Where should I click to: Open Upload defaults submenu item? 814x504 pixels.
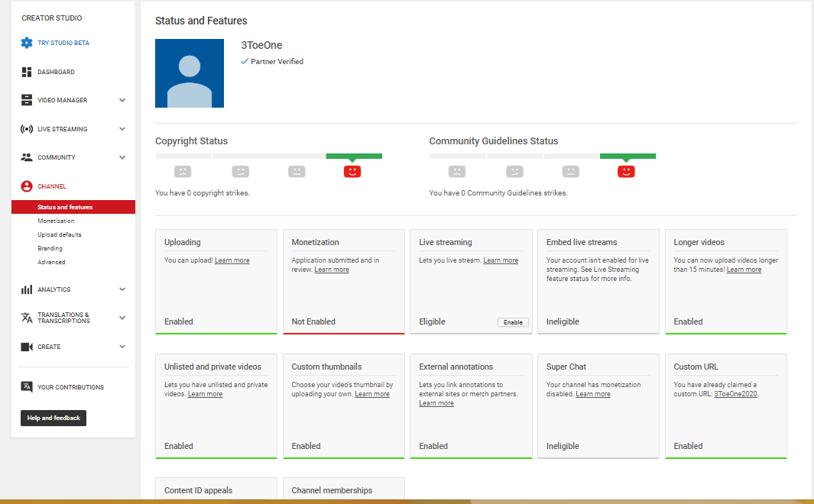[59, 234]
